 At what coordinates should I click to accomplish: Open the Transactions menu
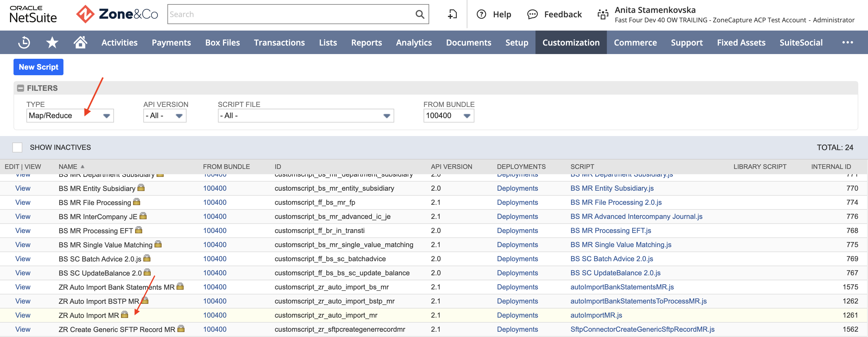(279, 43)
